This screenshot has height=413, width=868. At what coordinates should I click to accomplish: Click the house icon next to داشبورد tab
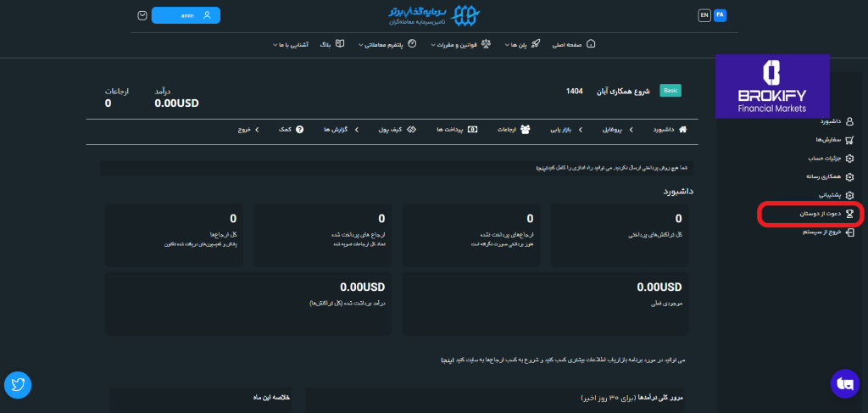(682, 130)
